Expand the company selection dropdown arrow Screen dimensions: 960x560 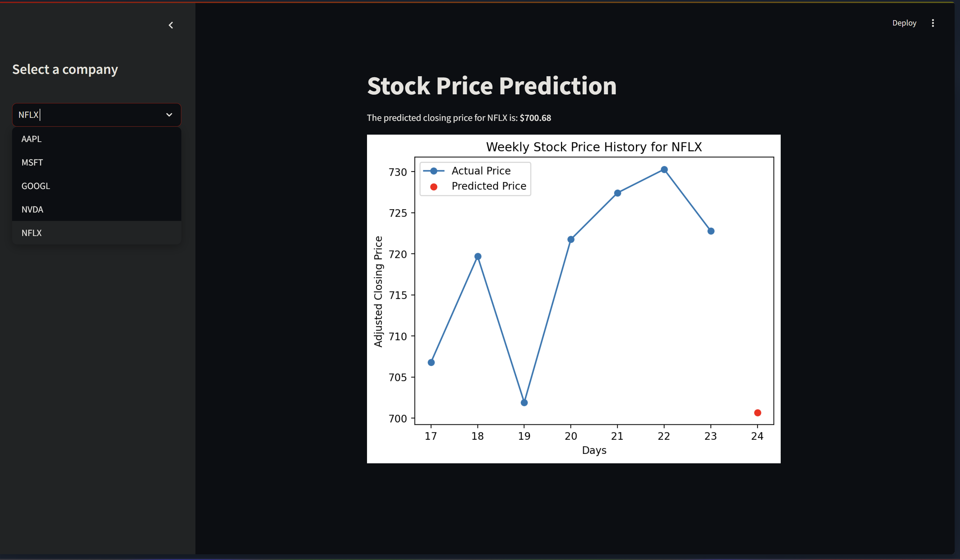[x=169, y=115]
